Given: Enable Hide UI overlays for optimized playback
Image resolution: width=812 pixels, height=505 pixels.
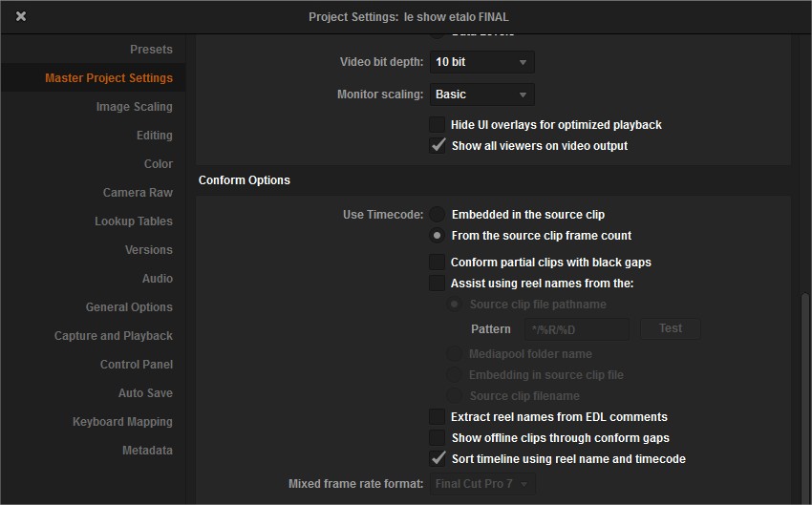Looking at the screenshot, I should pyautogui.click(x=437, y=125).
